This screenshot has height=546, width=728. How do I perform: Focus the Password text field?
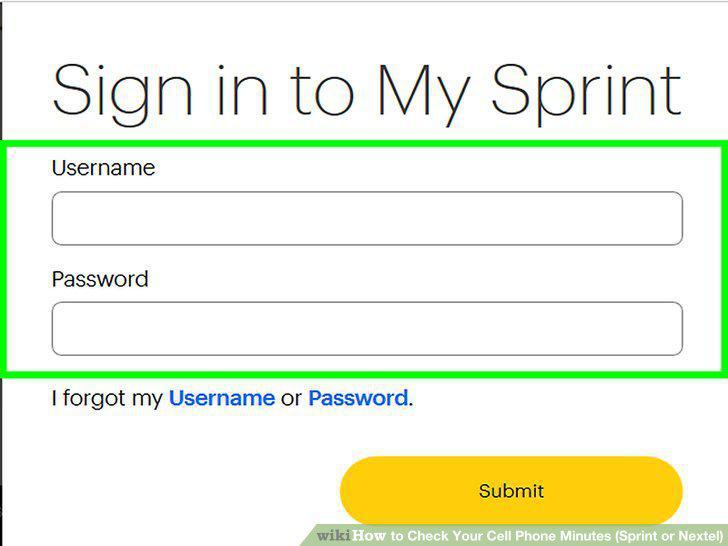click(x=367, y=329)
